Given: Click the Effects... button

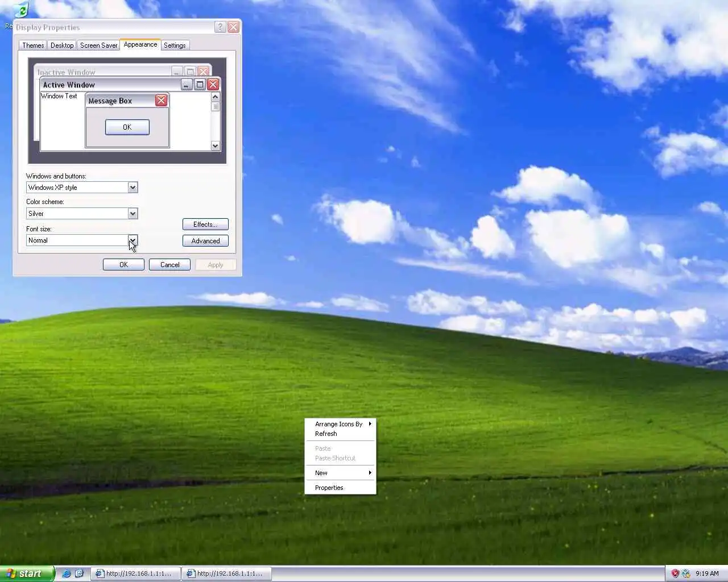Looking at the screenshot, I should 205,225.
